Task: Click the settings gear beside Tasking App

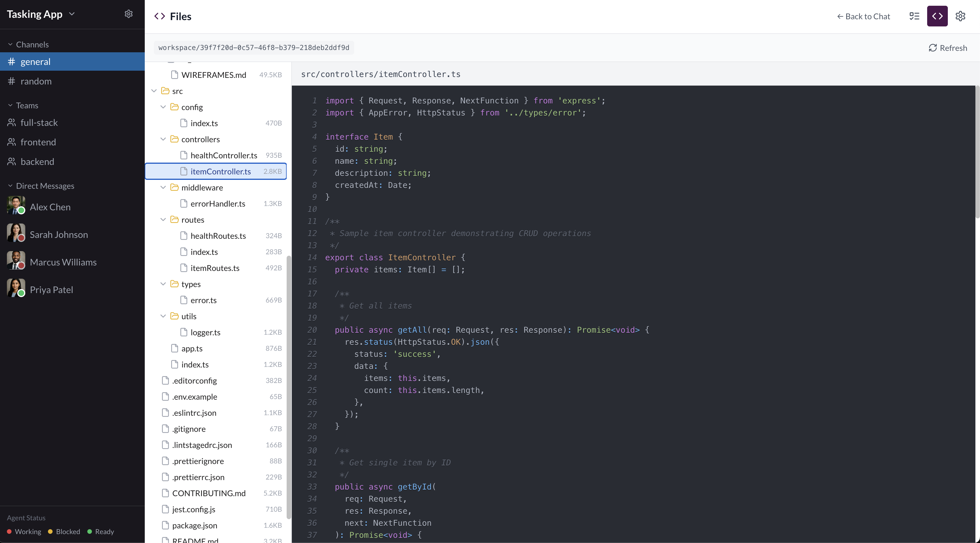Action: point(129,14)
